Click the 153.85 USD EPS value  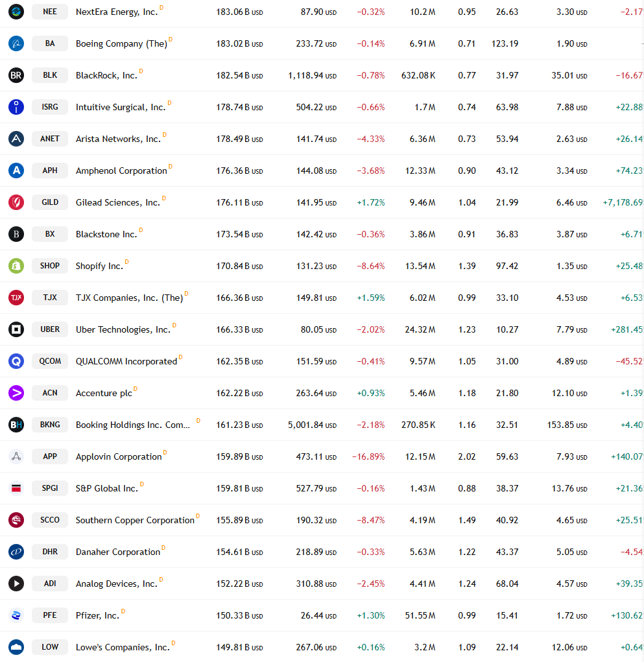[567, 425]
